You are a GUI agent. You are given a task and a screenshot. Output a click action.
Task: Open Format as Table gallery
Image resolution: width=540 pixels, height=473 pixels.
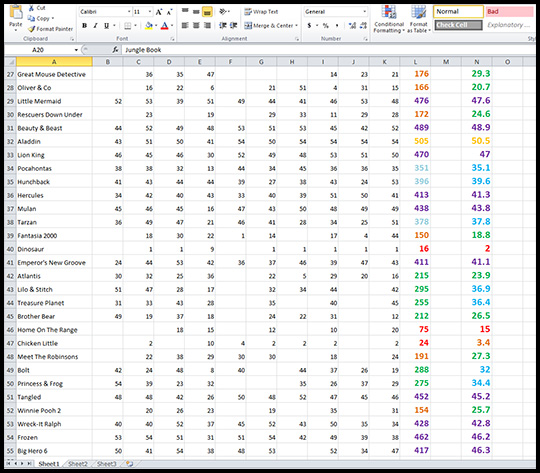click(x=419, y=19)
